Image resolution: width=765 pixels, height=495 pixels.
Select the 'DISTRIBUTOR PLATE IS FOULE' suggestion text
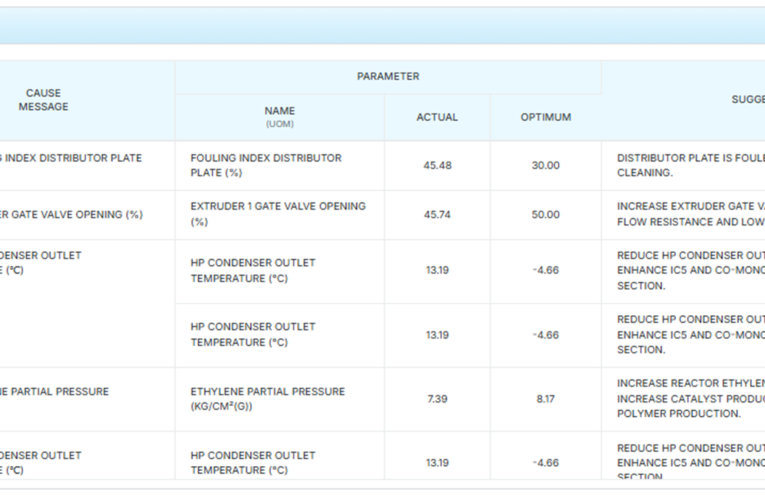click(691, 165)
